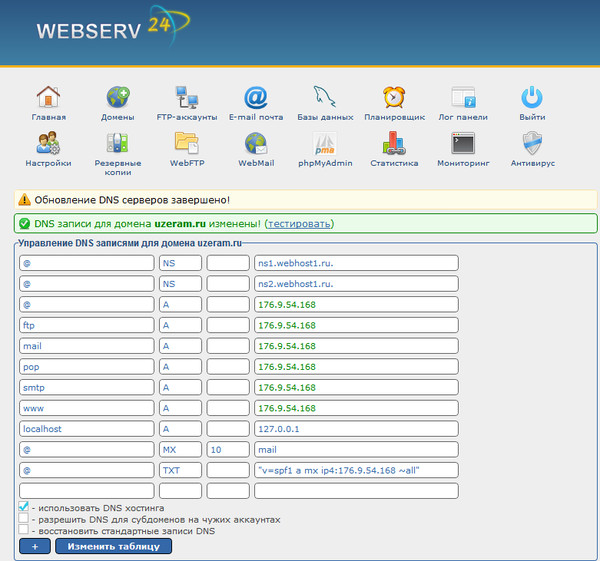
Task: Enable 'разрешить DNS для субдоменов' checkbox
Action: point(24,518)
